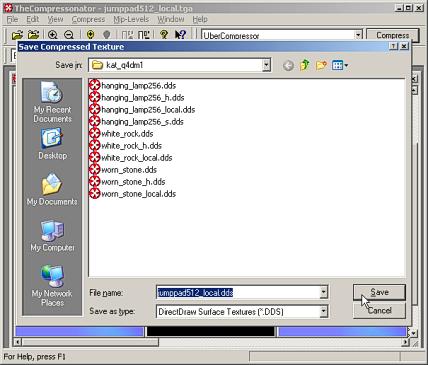The height and width of the screenshot is (365, 428).
Task: Expand the Save as type dropdown
Action: [x=323, y=312]
